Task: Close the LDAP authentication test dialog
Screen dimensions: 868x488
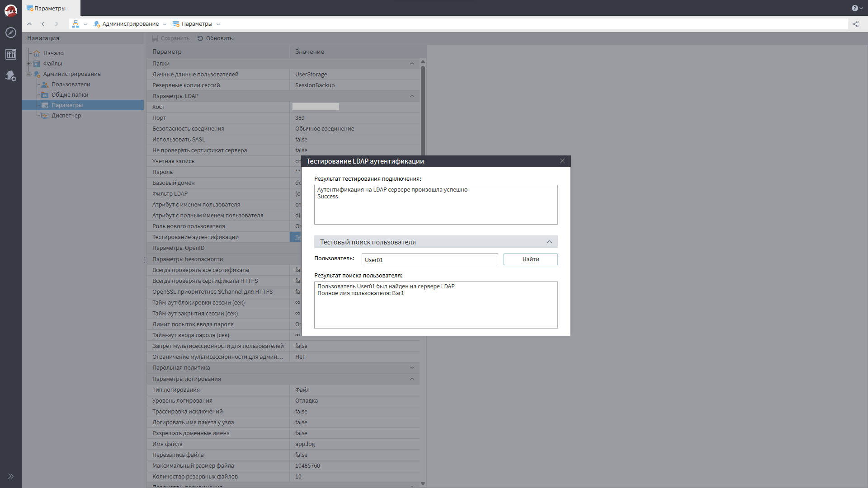Action: [x=562, y=161]
